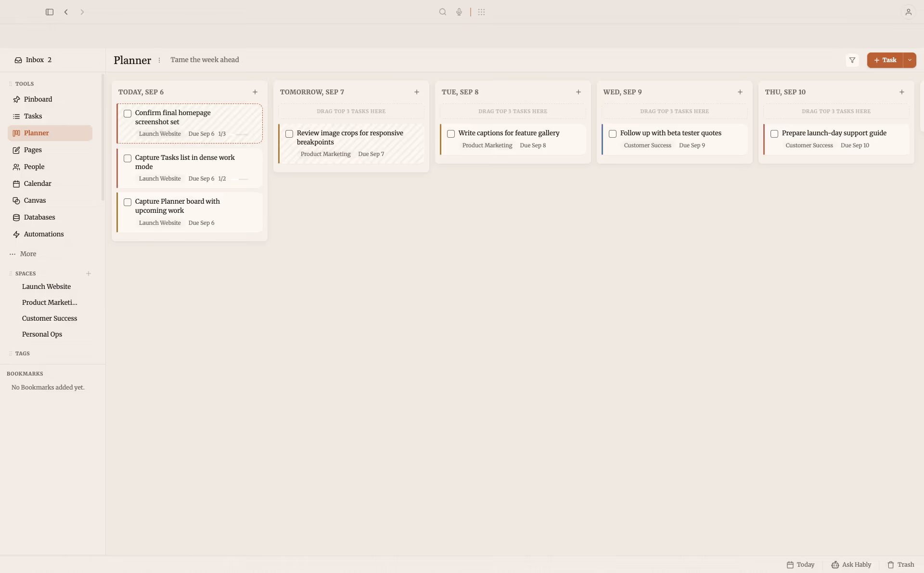The image size is (924, 573).
Task: Open Pinboard in the sidebar
Action: click(50, 99)
